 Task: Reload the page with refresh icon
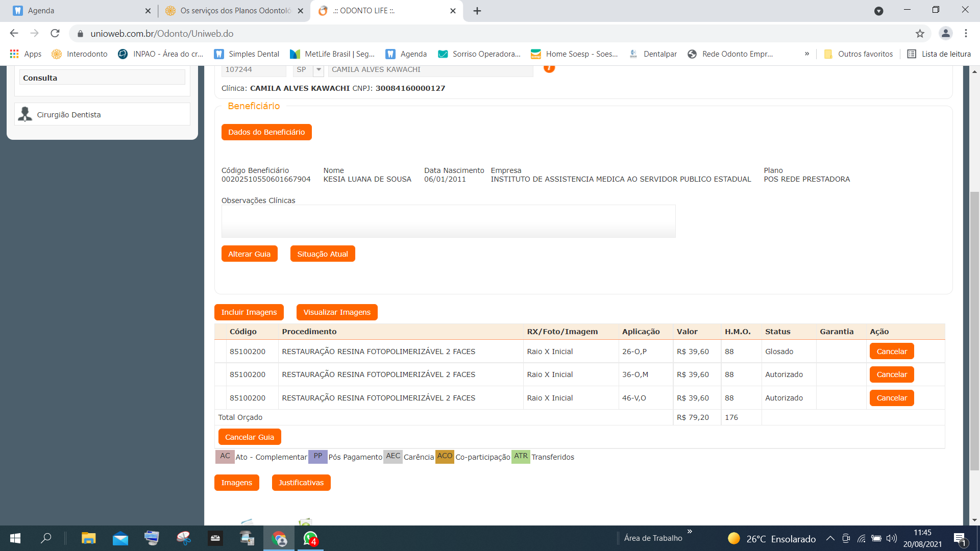(x=55, y=34)
